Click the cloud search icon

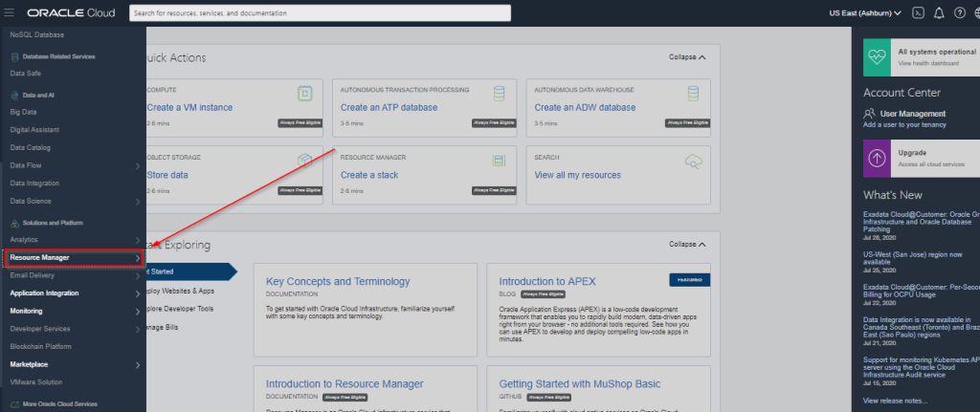pos(693,162)
